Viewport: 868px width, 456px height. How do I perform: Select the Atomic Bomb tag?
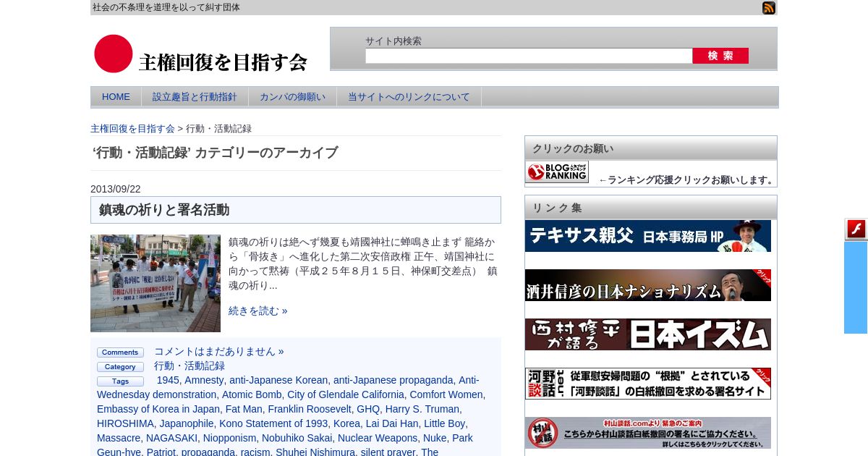252,394
